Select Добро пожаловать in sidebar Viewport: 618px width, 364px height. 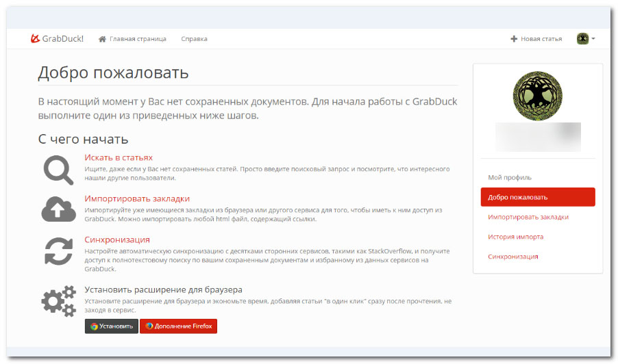538,197
